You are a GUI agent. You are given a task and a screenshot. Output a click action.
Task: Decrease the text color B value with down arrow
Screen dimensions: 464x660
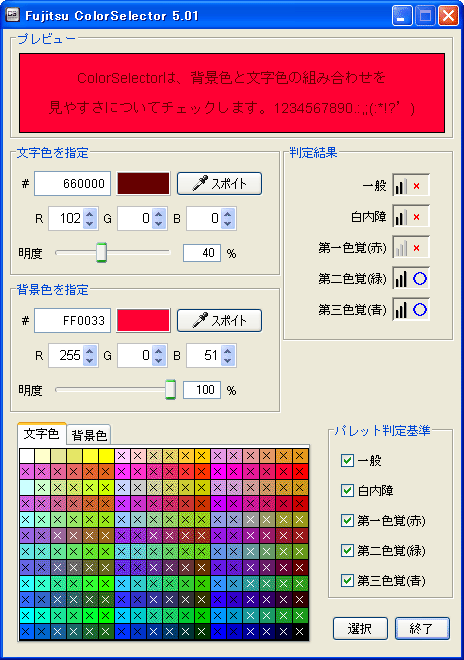pos(228,224)
